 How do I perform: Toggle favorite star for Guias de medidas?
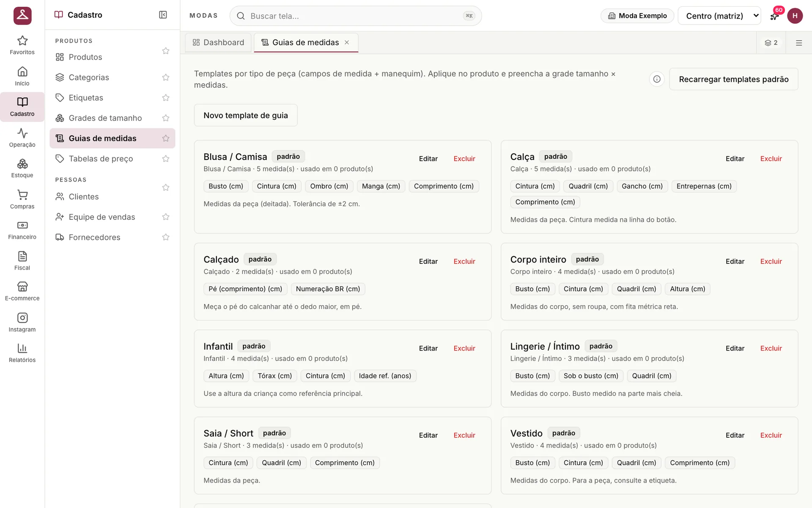tap(166, 138)
